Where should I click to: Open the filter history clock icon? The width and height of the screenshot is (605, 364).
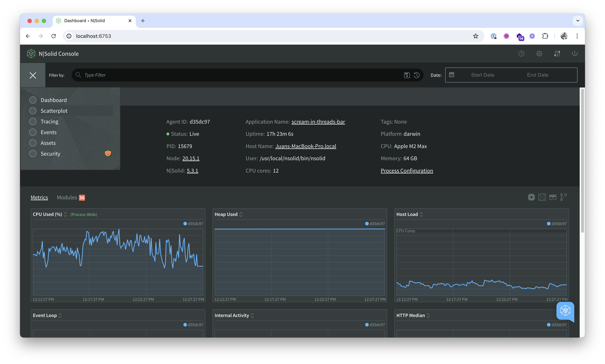click(417, 75)
